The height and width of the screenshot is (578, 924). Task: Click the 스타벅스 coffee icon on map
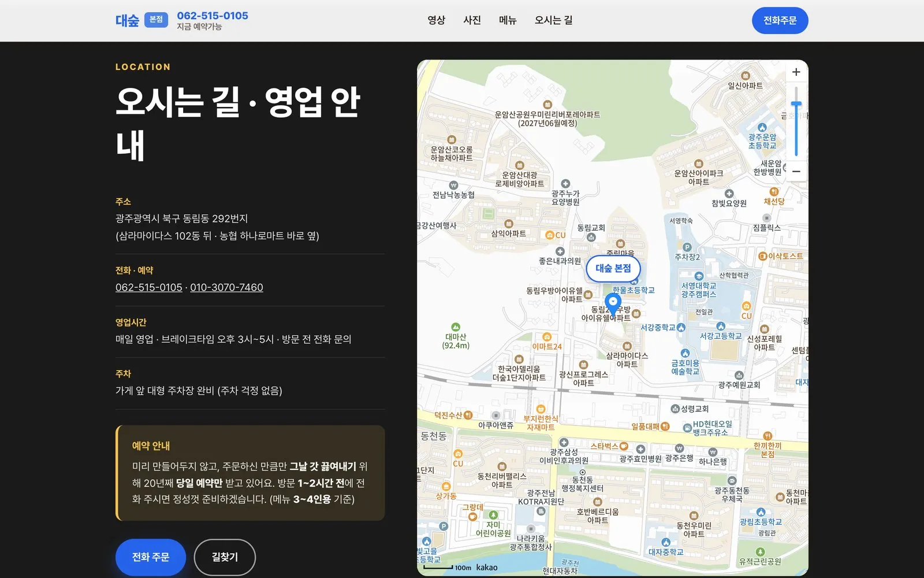click(x=624, y=446)
